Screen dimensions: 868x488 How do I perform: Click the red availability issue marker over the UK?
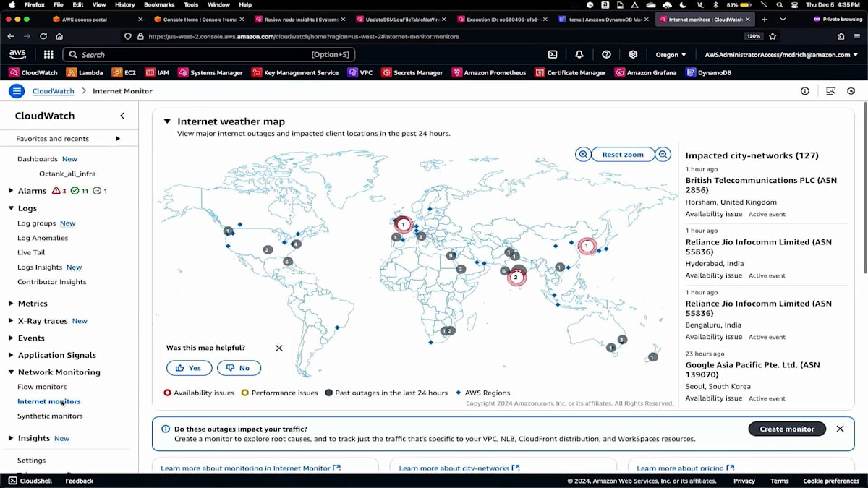coord(403,224)
